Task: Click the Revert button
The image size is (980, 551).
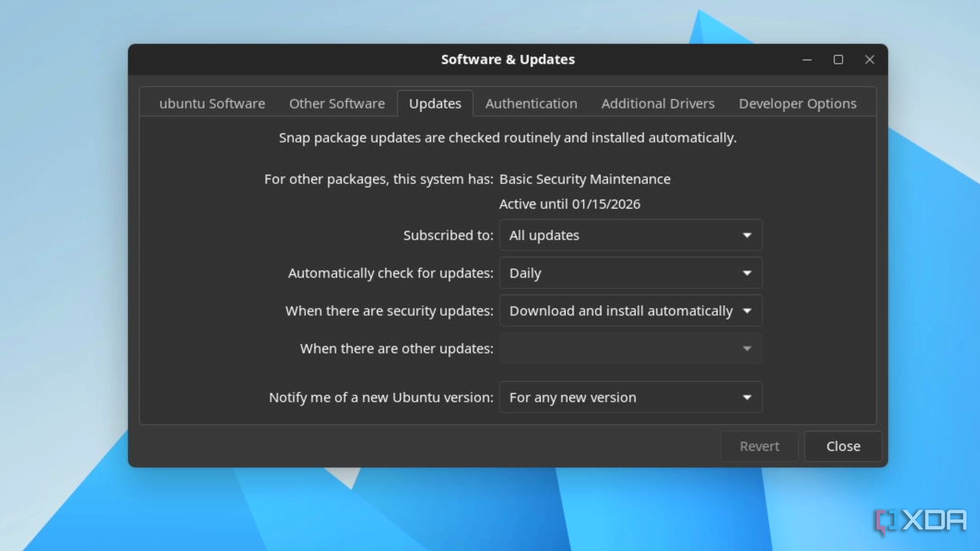Action: click(x=759, y=446)
